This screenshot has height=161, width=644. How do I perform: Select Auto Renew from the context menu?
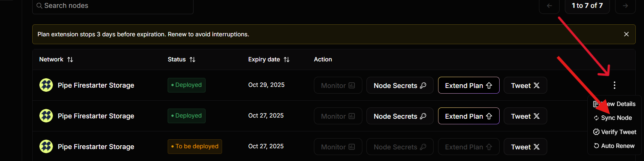tap(617, 146)
